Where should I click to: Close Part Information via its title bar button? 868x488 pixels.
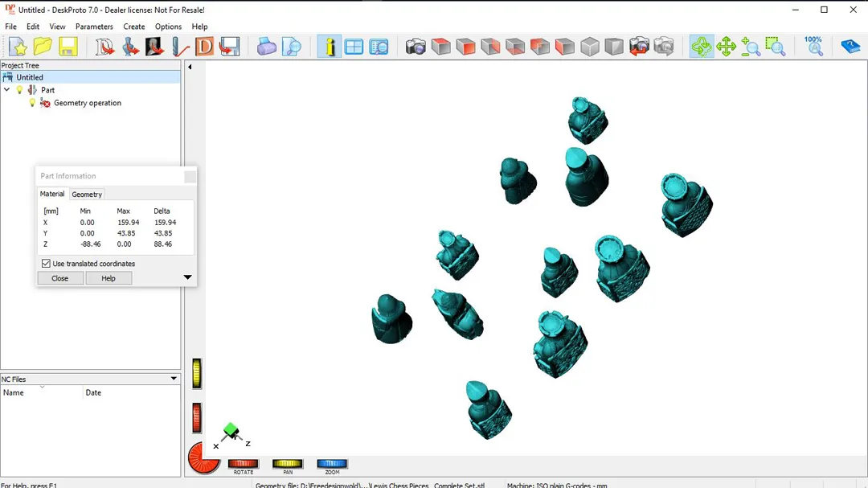point(190,176)
